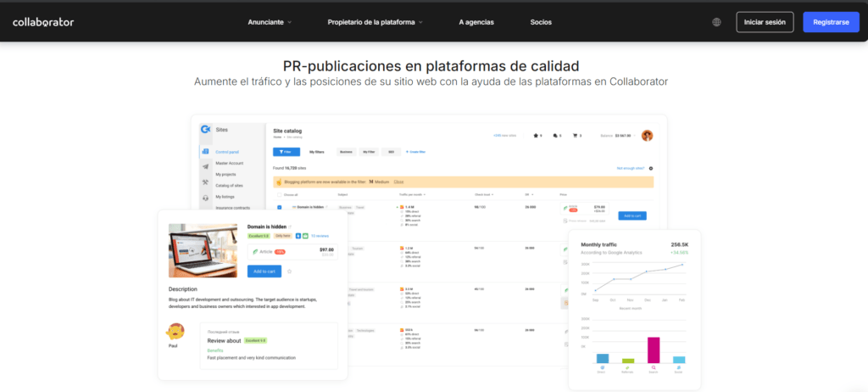Click the pointing hand icon in the yellow banner
The width and height of the screenshot is (868, 392).
279,182
